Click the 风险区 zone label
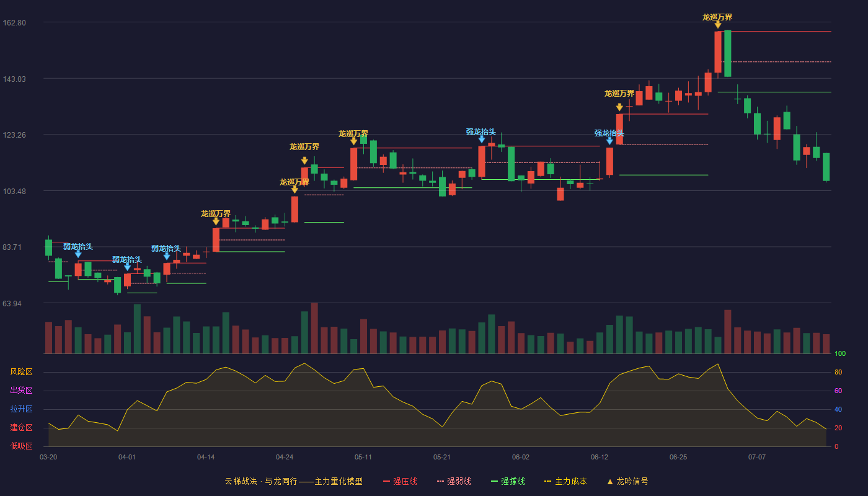The height and width of the screenshot is (496, 868). tap(21, 372)
